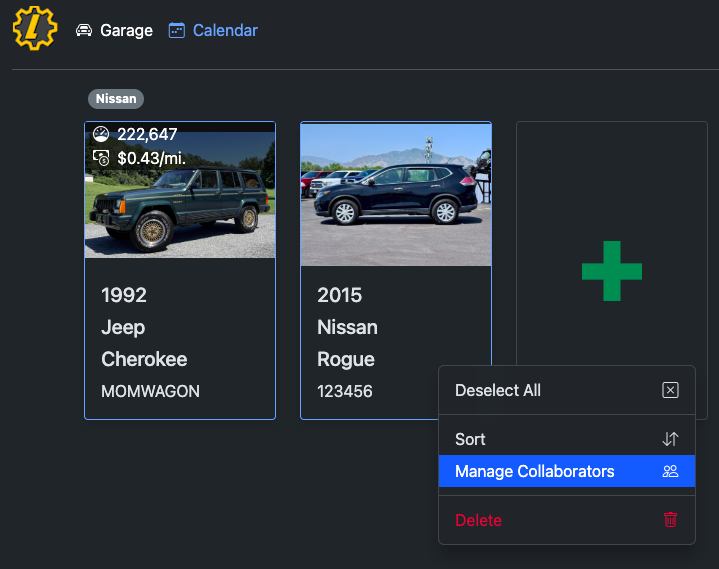
Task: Click the X-box icon beside Deselect All
Action: point(670,391)
